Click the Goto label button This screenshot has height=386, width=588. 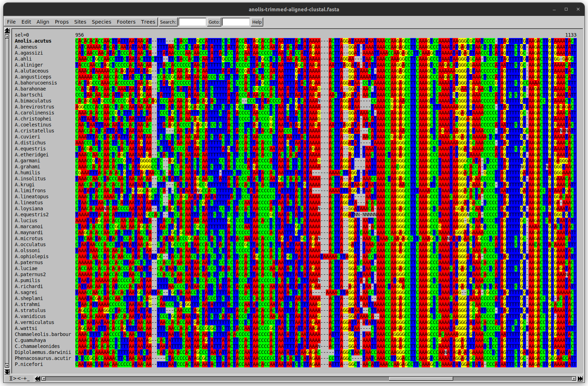(214, 22)
